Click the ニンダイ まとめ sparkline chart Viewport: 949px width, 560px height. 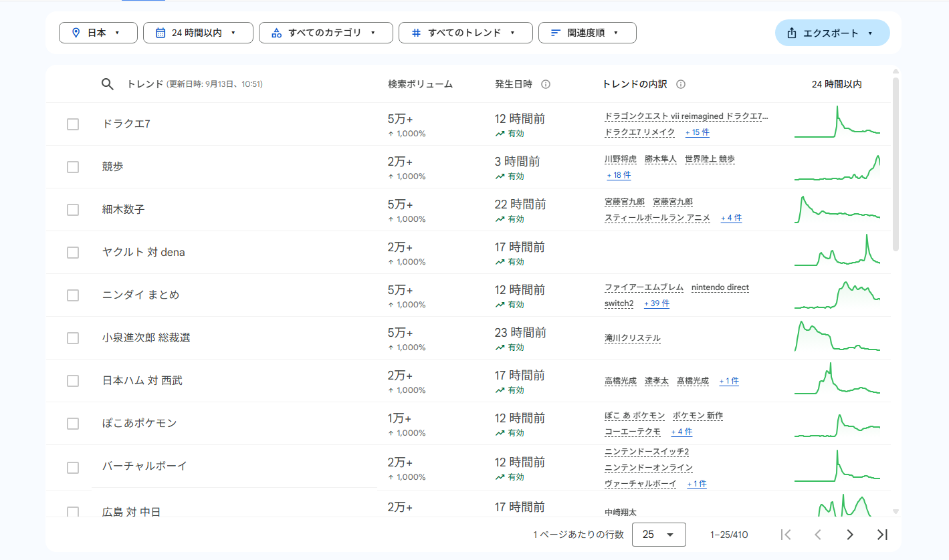[x=837, y=295]
